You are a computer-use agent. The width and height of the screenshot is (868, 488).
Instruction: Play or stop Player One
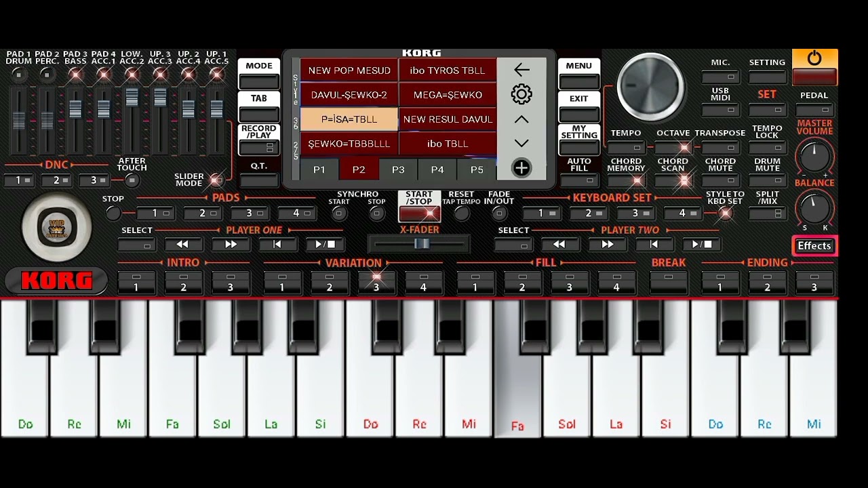[x=325, y=245]
